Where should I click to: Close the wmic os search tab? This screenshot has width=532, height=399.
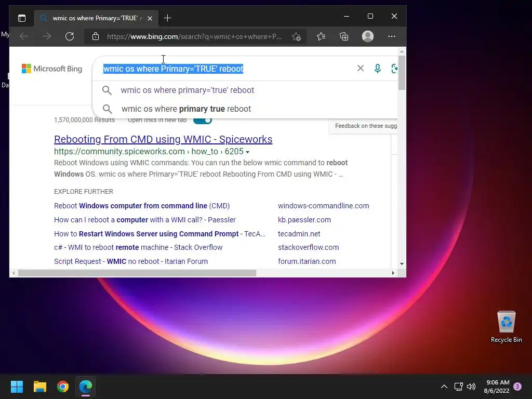[x=150, y=18]
